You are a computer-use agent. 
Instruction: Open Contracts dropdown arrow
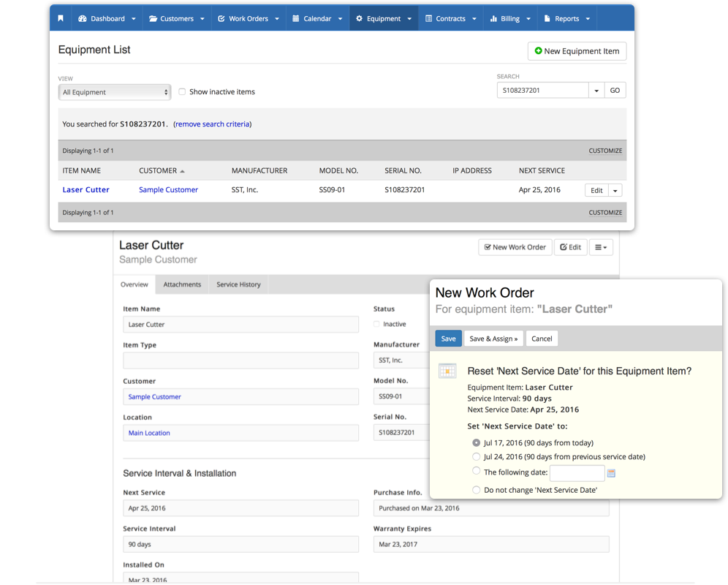click(x=474, y=19)
